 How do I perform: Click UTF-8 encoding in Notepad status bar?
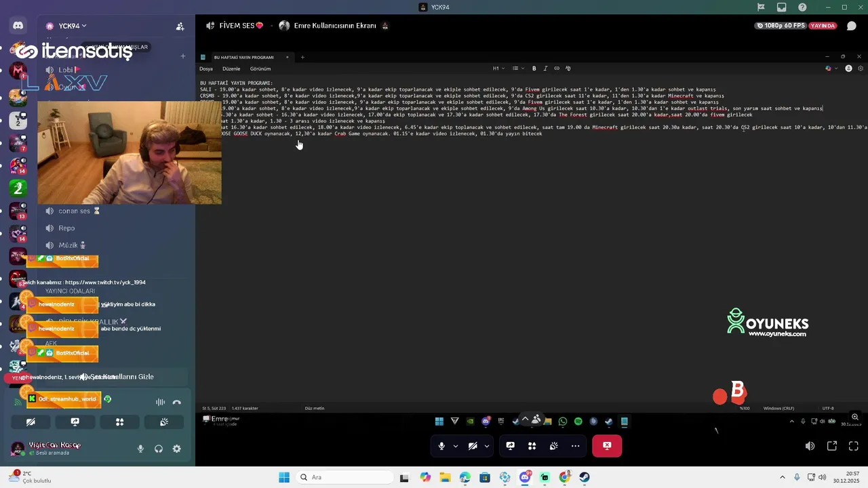828,408
